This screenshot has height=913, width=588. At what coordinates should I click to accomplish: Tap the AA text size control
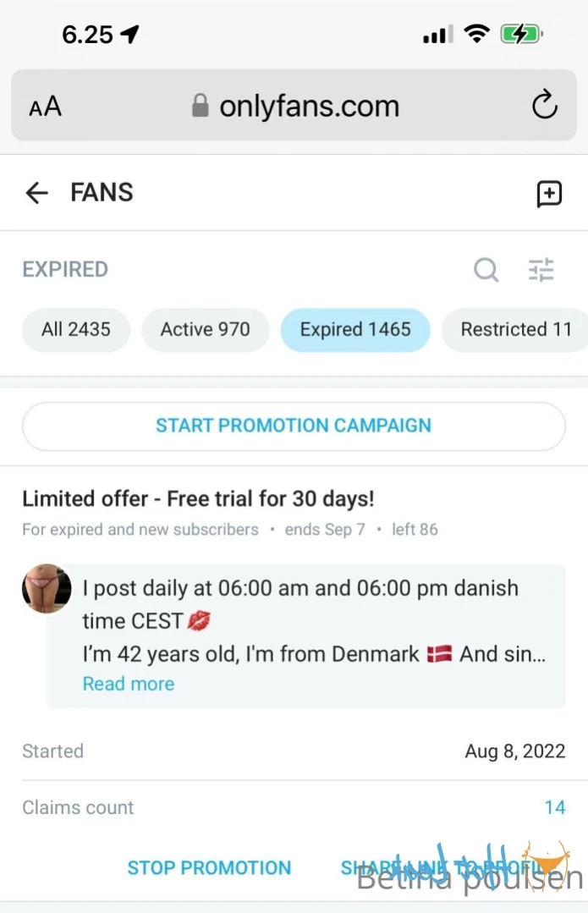[x=46, y=107]
